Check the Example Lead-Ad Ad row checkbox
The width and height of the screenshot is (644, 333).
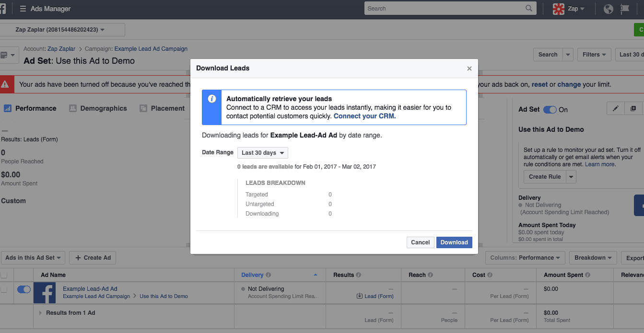click(x=4, y=289)
